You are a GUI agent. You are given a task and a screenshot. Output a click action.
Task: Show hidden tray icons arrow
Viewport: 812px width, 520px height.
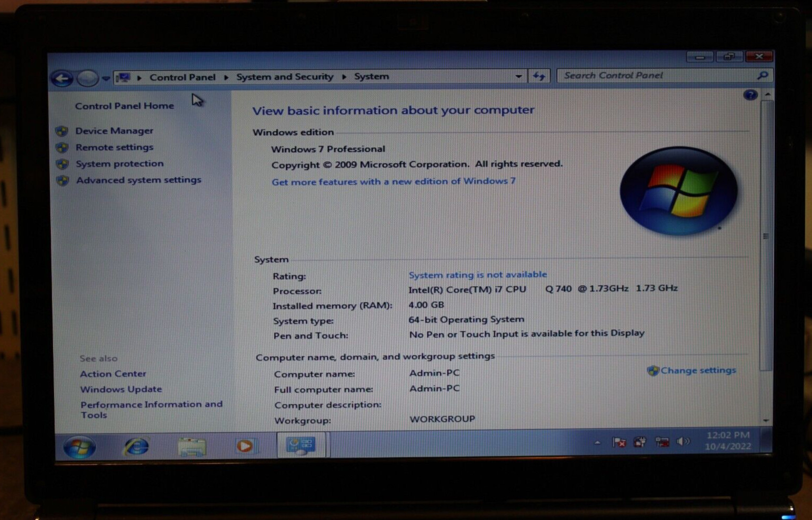(597, 443)
